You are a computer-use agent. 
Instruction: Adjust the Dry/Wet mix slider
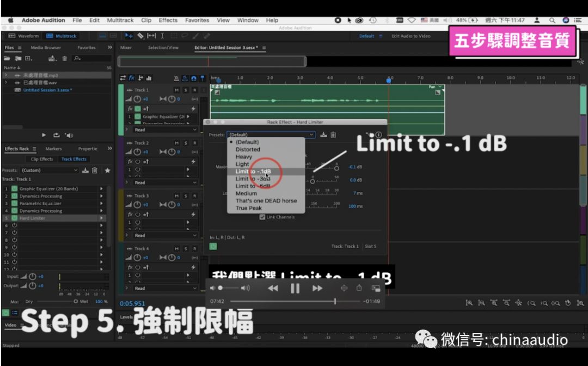[x=56, y=302]
